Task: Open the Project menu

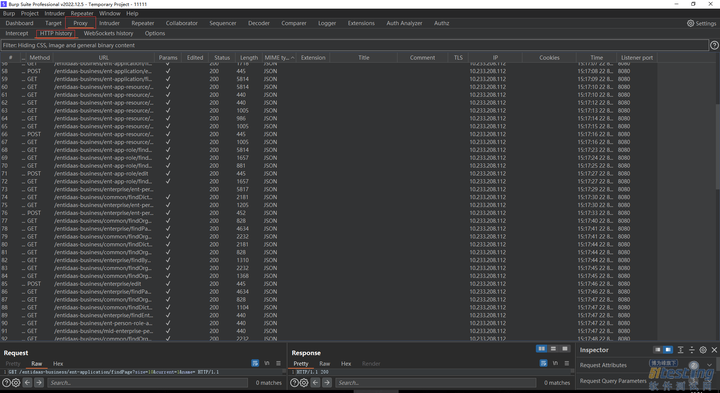Action: point(29,13)
